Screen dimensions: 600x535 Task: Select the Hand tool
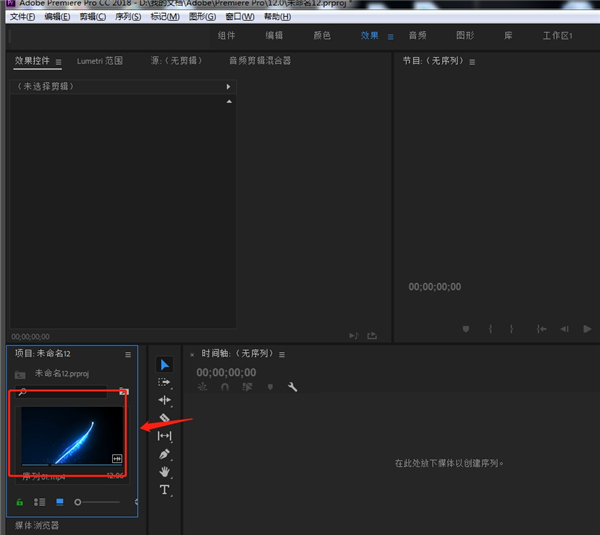(165, 472)
